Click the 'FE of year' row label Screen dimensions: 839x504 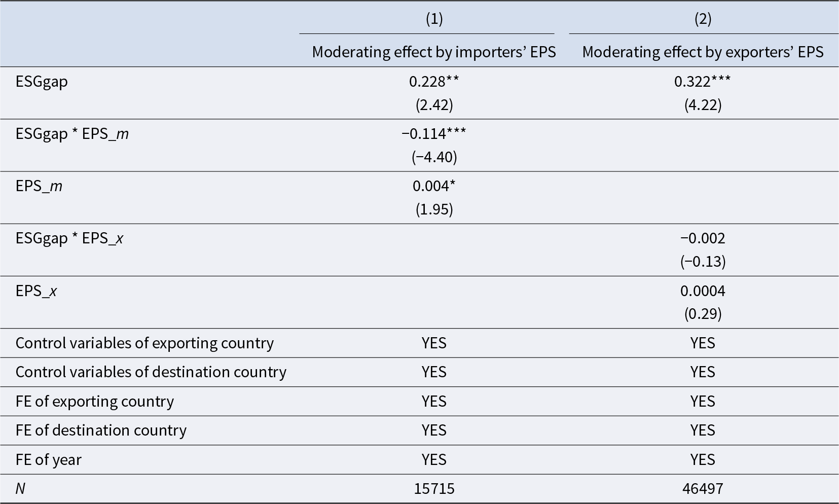tap(49, 460)
